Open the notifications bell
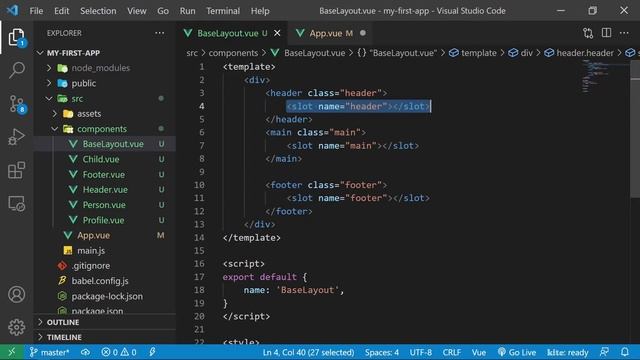This screenshot has width=640, height=360. click(x=624, y=352)
